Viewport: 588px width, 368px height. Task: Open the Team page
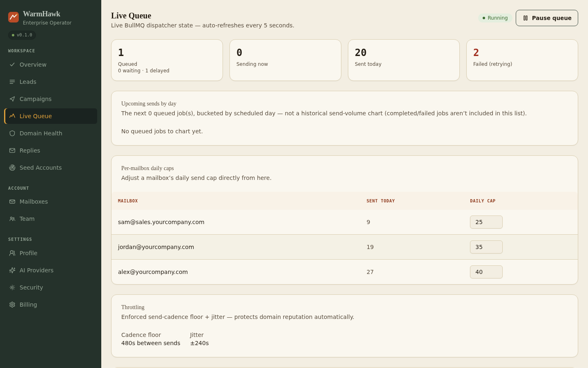[x=51, y=219]
